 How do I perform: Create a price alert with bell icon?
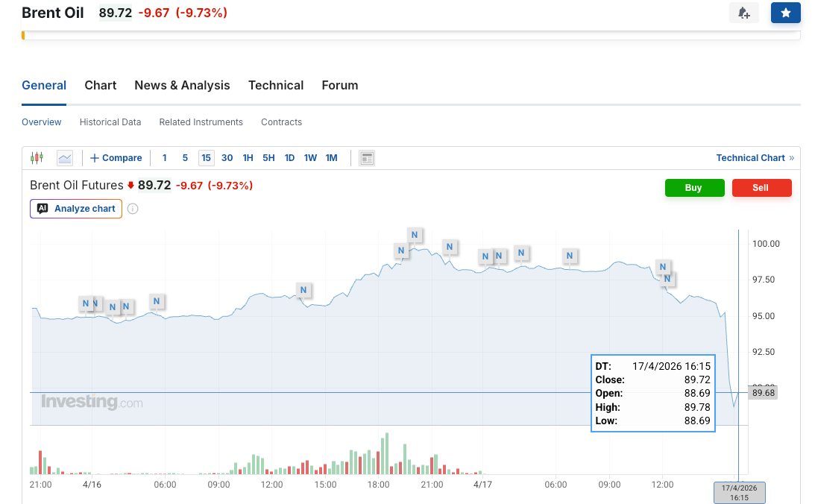[x=743, y=13]
